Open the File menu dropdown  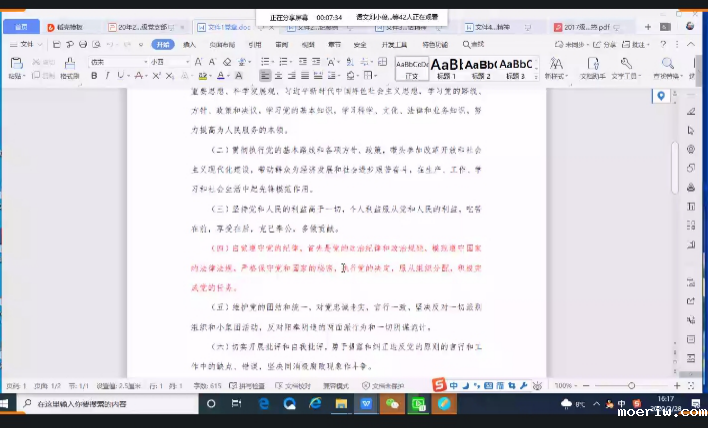coord(26,44)
